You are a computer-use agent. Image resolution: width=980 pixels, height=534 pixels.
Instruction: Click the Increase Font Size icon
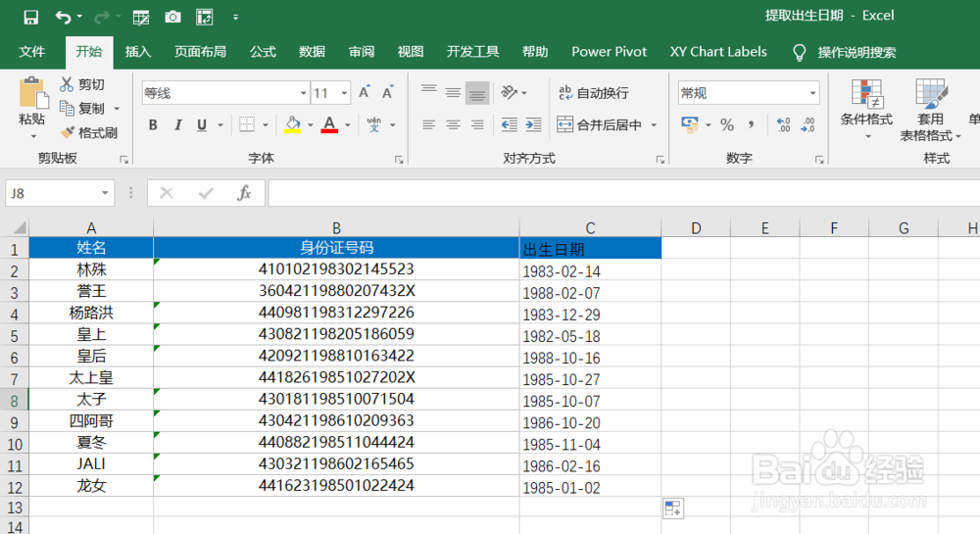(365, 92)
